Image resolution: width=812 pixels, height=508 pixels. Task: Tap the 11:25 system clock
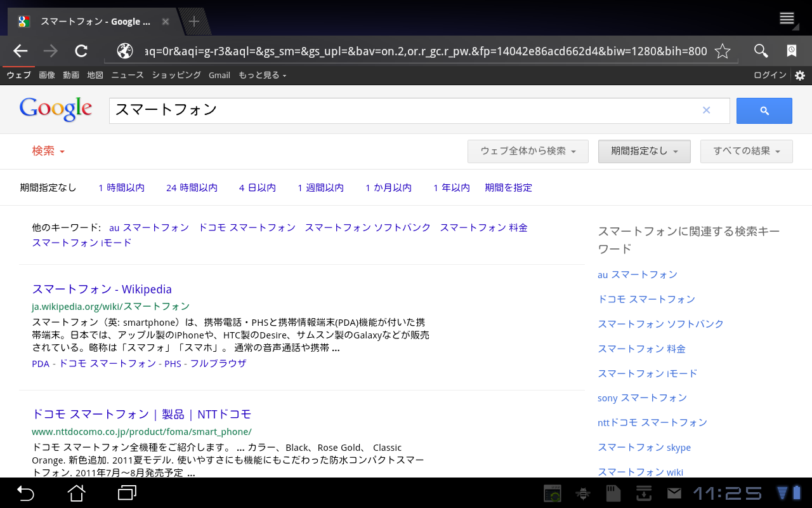coord(727,493)
